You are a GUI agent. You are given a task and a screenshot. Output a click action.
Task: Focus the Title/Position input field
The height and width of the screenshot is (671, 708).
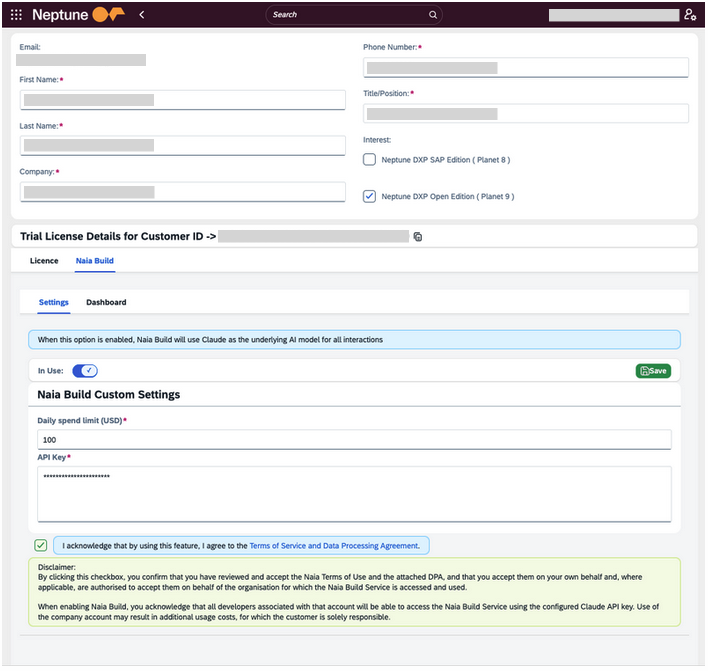click(526, 114)
